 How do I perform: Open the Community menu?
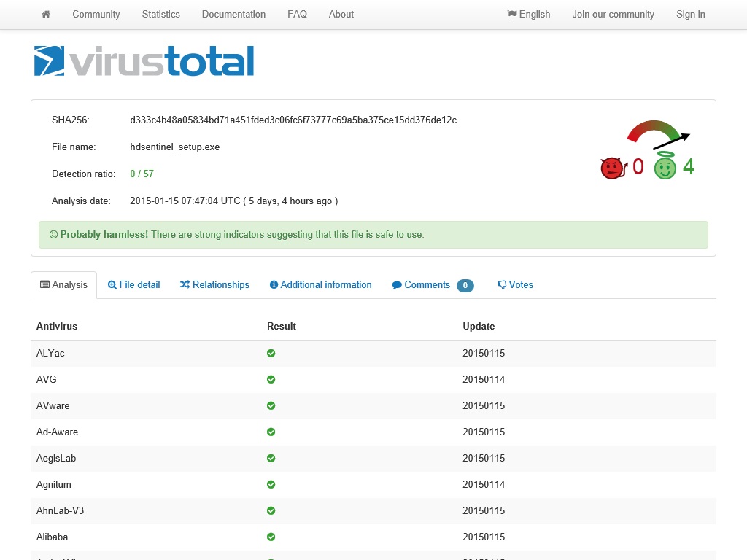[x=96, y=15]
